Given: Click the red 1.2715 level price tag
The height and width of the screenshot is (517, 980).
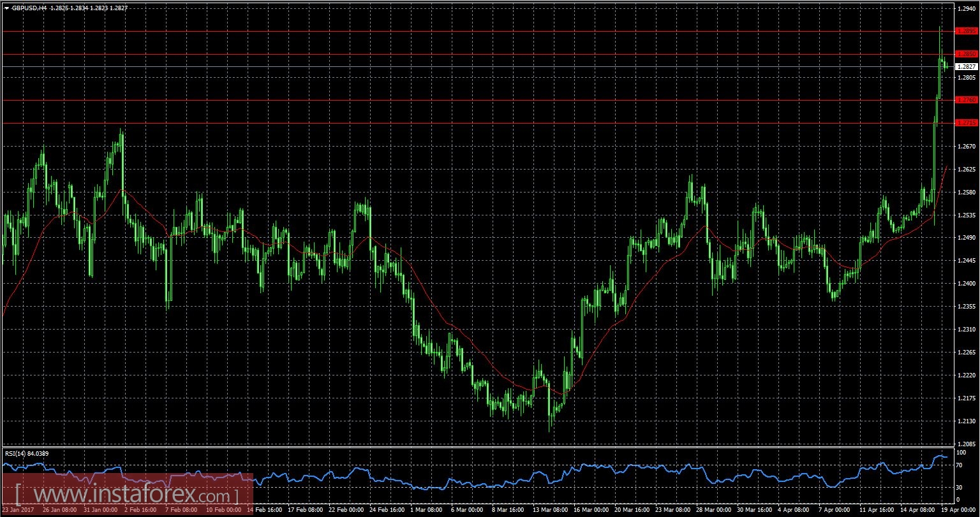Looking at the screenshot, I should point(966,122).
